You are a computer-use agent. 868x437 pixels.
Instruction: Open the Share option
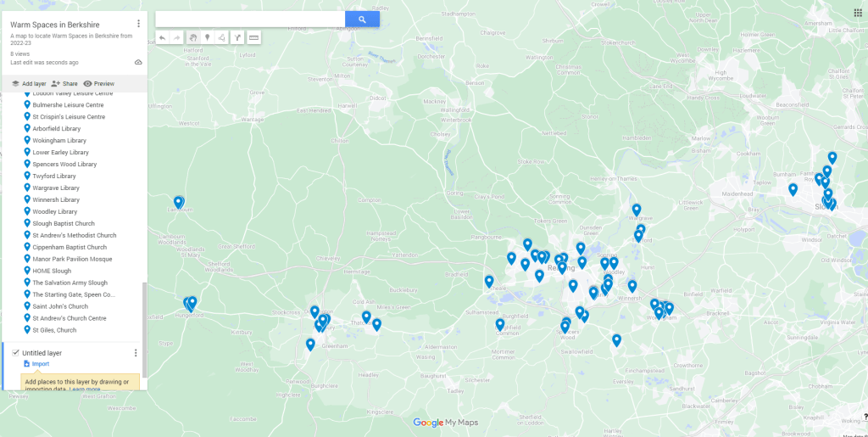pos(64,84)
